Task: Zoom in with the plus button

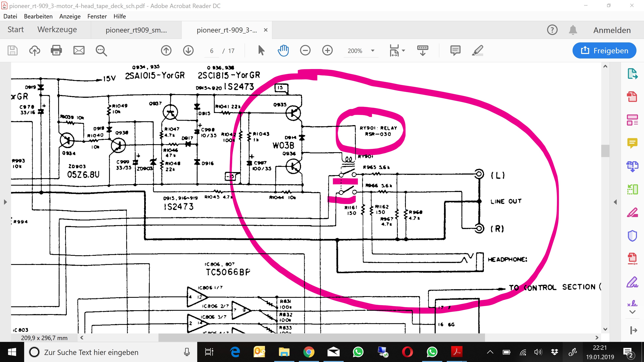Action: pyautogui.click(x=327, y=50)
